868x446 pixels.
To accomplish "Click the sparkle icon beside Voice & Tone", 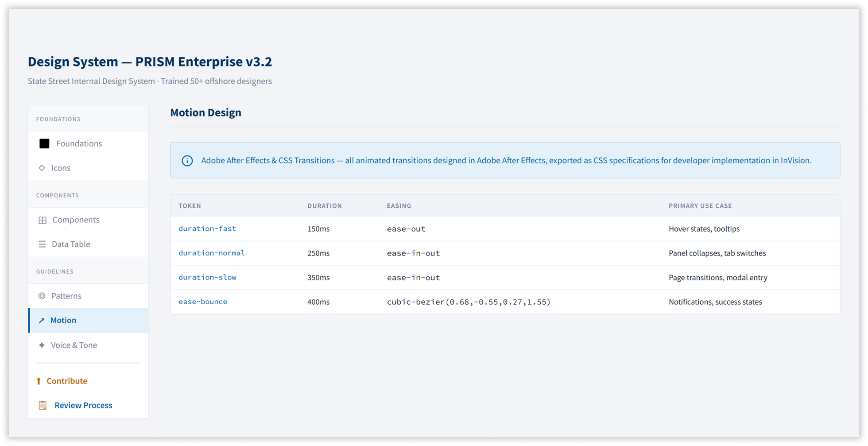I will pyautogui.click(x=42, y=345).
